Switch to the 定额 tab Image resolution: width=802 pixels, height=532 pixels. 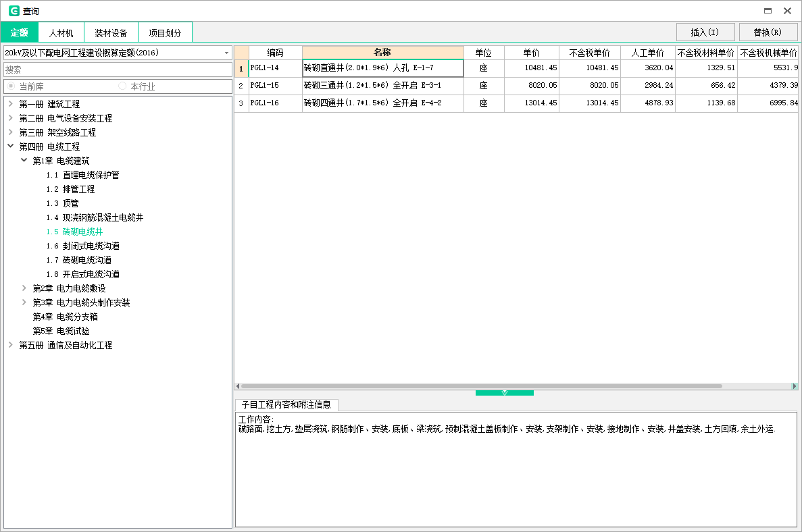coord(20,32)
